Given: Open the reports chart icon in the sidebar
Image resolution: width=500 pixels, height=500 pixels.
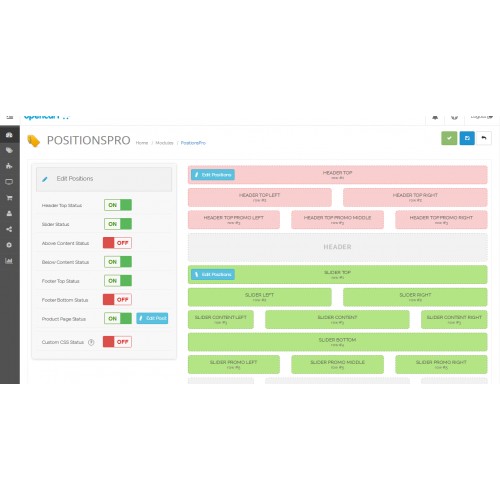Looking at the screenshot, I should pos(9,261).
